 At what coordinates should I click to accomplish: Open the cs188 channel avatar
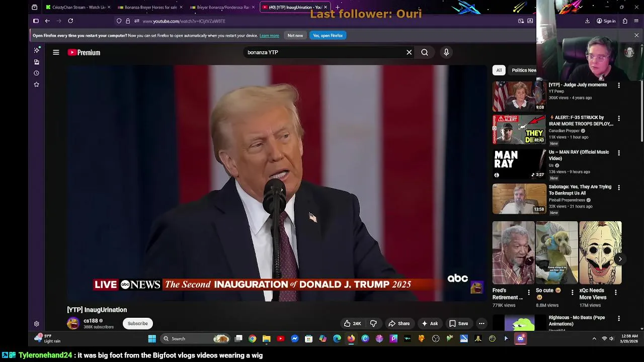click(73, 323)
